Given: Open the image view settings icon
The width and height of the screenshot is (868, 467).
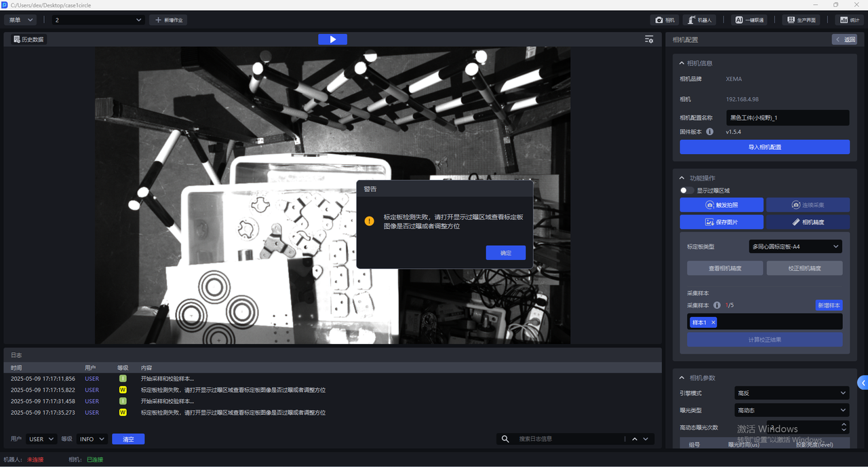Looking at the screenshot, I should click(649, 39).
